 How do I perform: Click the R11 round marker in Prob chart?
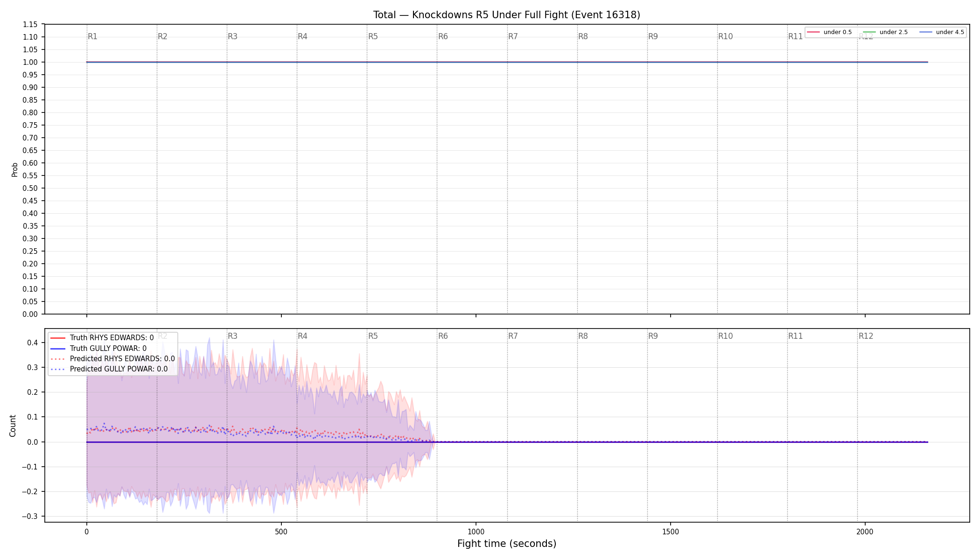tap(795, 36)
